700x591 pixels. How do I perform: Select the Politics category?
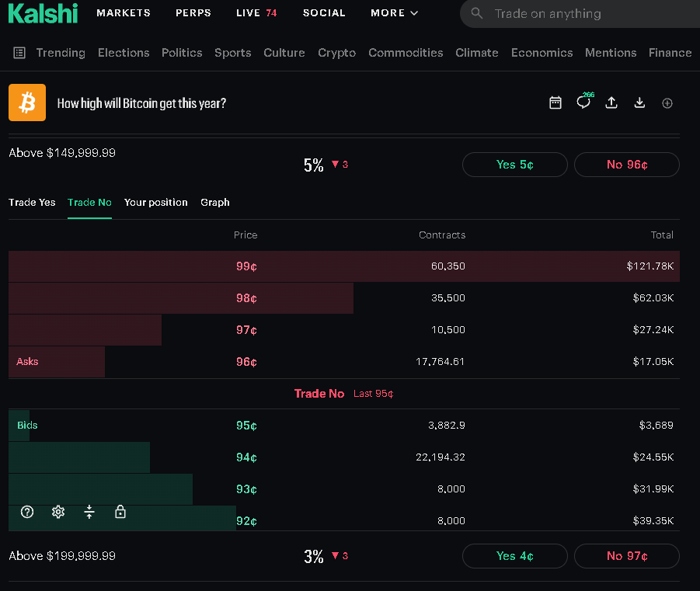coord(182,53)
